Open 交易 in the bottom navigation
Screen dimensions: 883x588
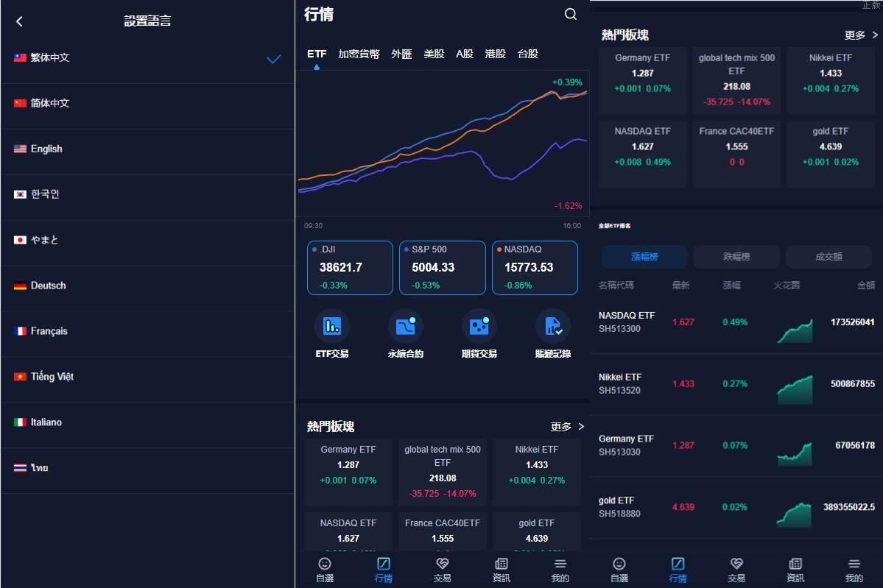pos(443,569)
